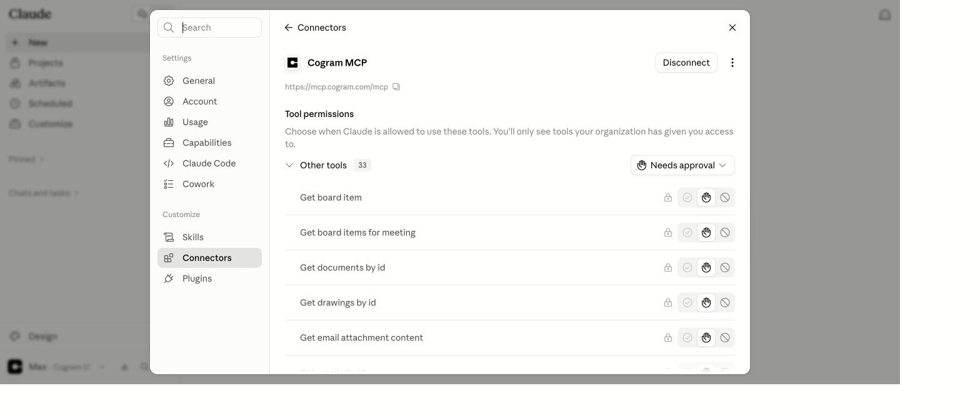This screenshot has height=418, width=980.
Task: Click the Cogram MCP logo icon
Action: pyautogui.click(x=292, y=63)
